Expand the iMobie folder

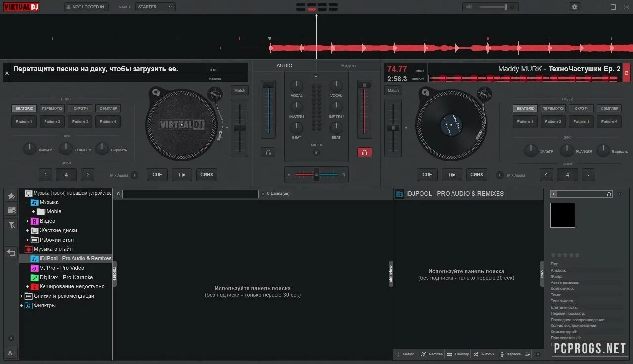(34, 212)
